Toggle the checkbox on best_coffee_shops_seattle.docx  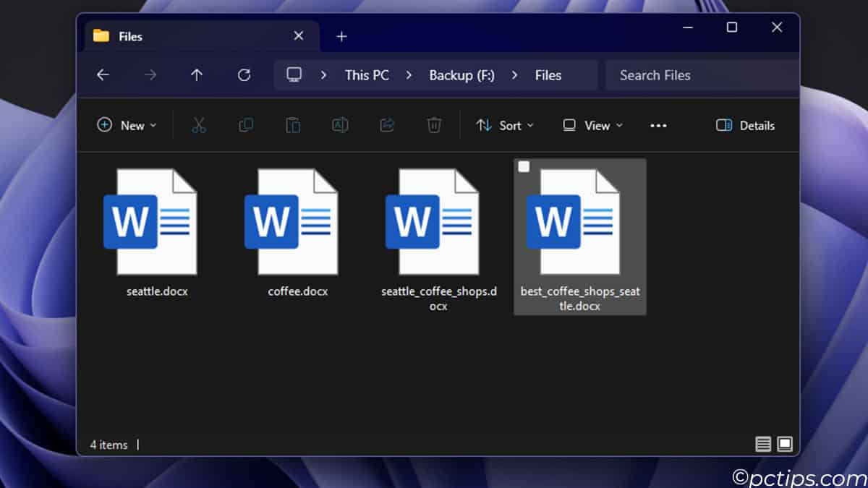tap(523, 166)
